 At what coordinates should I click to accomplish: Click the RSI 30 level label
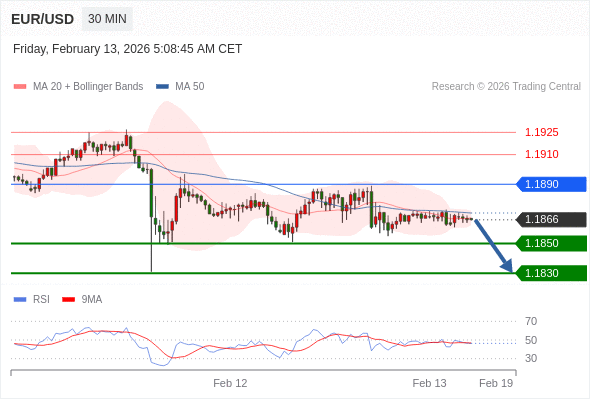531,358
